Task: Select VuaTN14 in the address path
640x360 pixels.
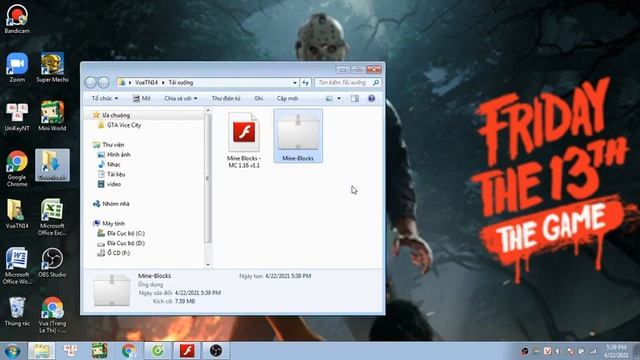Action: point(146,82)
